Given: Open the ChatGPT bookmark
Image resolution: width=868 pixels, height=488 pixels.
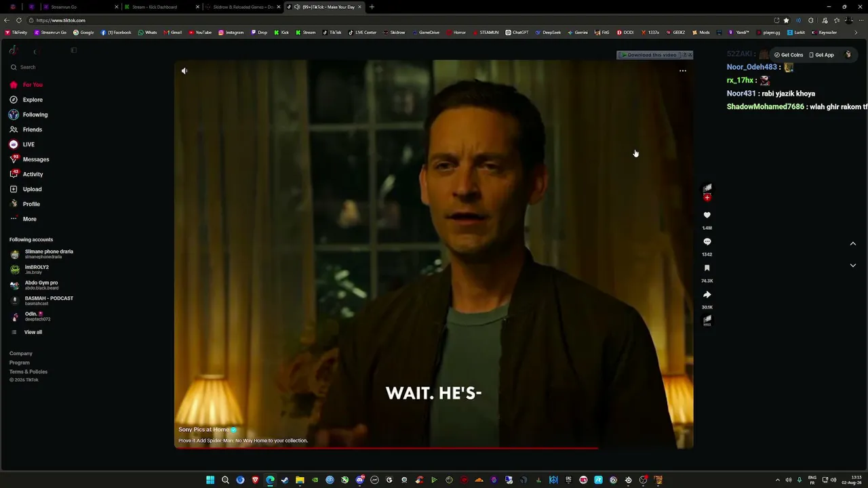Looking at the screenshot, I should 517,33.
